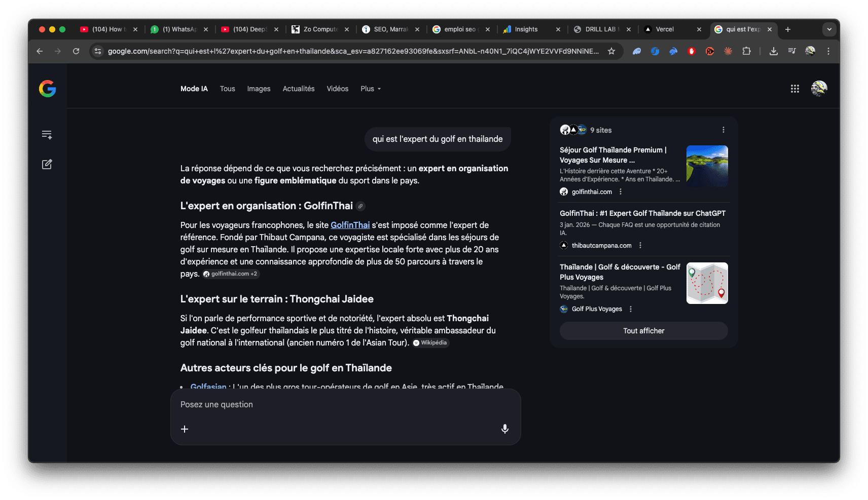This screenshot has width=868, height=500.
Task: Open more options for the 9 sites panel
Action: click(724, 130)
